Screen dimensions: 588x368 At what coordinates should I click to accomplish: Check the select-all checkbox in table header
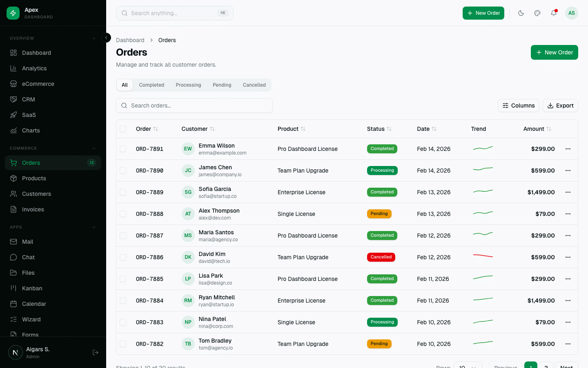(123, 128)
